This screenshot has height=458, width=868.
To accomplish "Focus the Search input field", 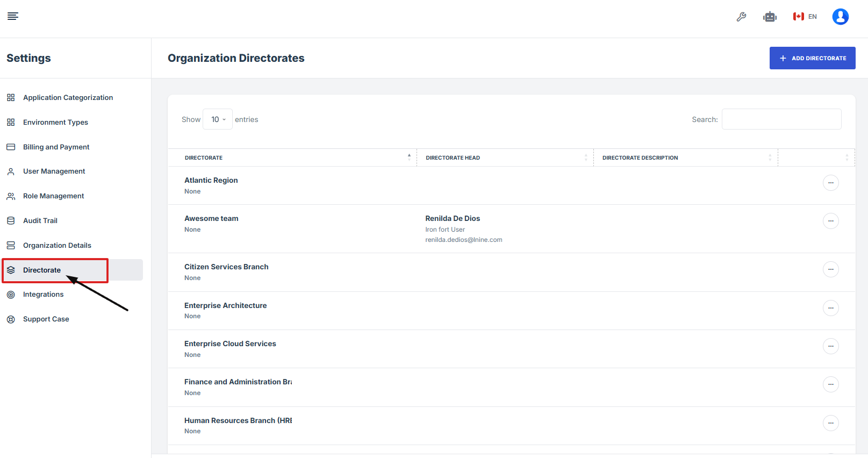I will [781, 119].
